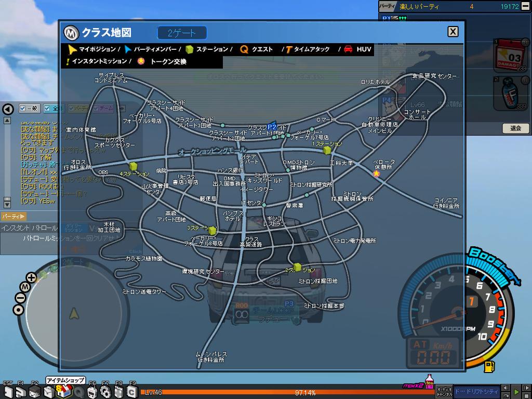
Task: Click chat scrollbar up arrow
Action: (x=7, y=121)
